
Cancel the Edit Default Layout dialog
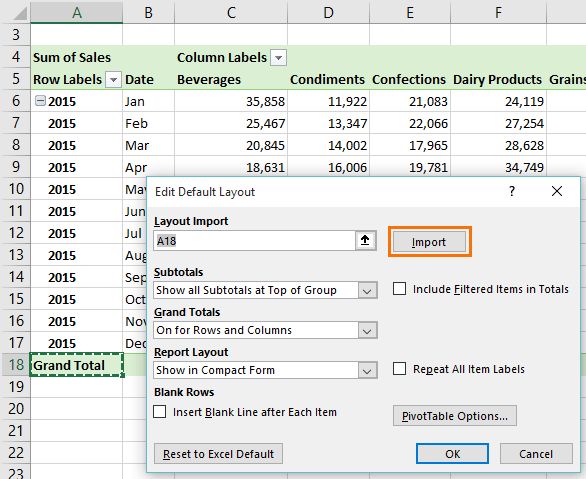536,454
